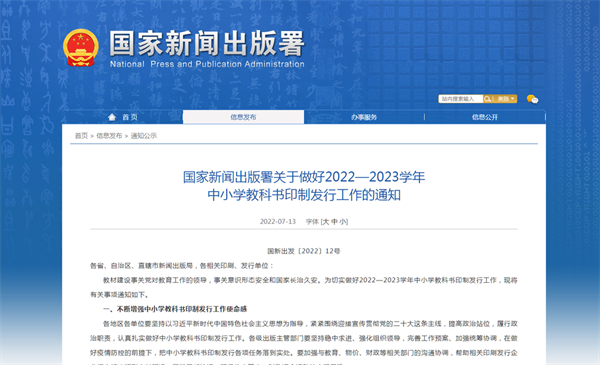Image resolution: width=600 pixels, height=365 pixels.
Task: Click the English subtitle National Press and Publication Administration
Action: (207, 64)
